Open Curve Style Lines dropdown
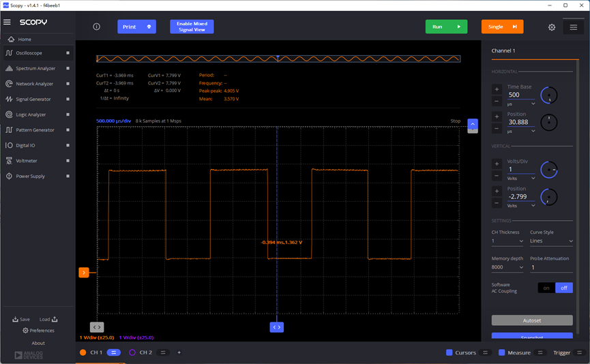This screenshot has height=364, width=590. click(551, 241)
